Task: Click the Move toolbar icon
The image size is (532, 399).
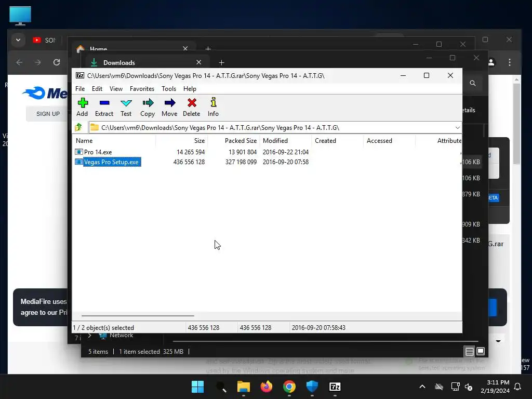Action: pos(169,107)
